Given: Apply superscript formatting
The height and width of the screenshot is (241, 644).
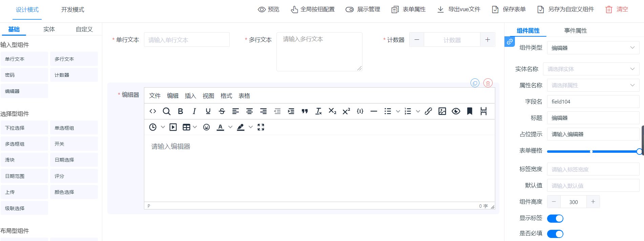Looking at the screenshot, I should coord(346,111).
